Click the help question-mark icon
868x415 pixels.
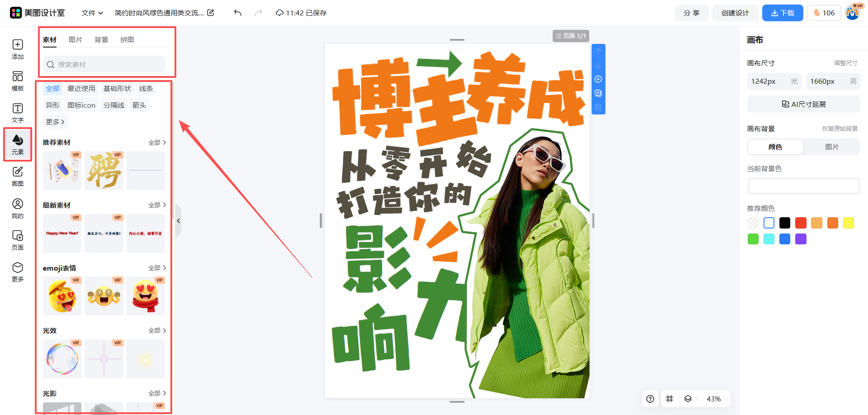coord(650,399)
